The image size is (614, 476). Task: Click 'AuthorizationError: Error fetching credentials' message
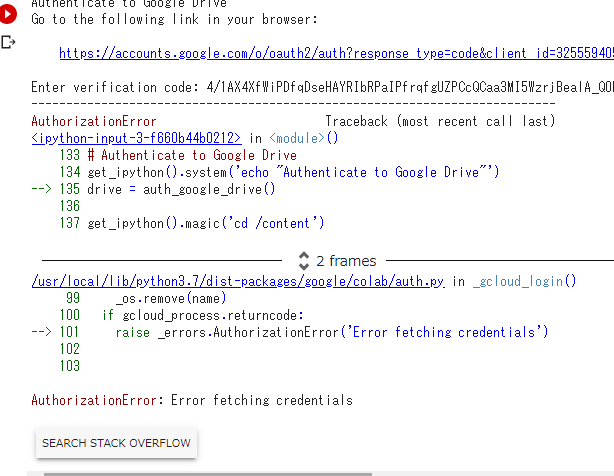pos(192,400)
